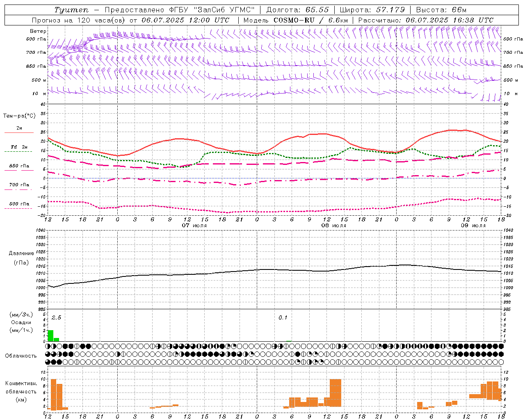
Task: Click the tallest green precipitation bar
Action: (51, 336)
